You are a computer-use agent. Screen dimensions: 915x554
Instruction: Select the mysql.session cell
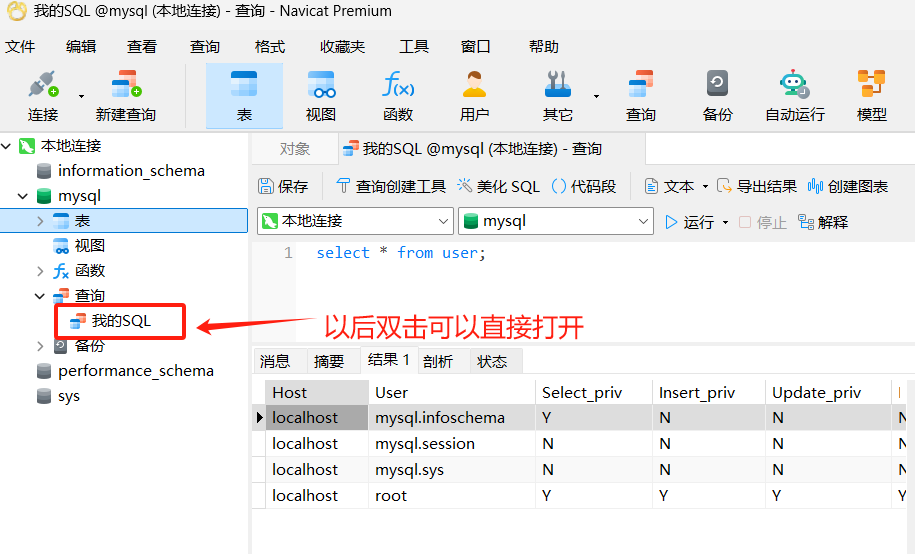[452, 444]
